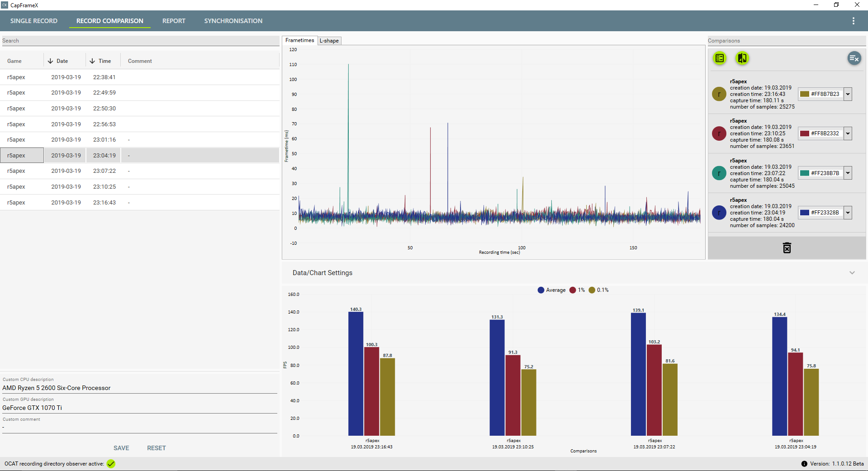Click the CapFrameX app icon in title bar

tap(5, 5)
